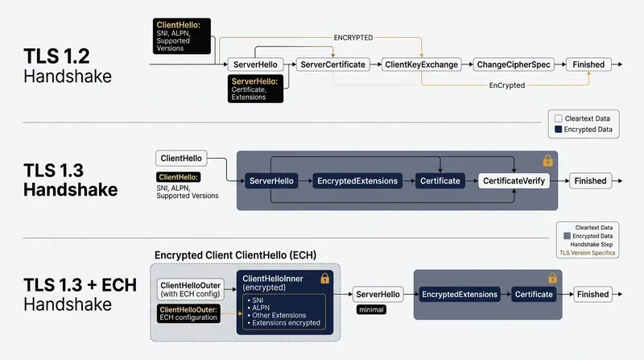Click the TLS 1.3 Handshake title
The width and height of the screenshot is (644, 360).
[x=70, y=180]
